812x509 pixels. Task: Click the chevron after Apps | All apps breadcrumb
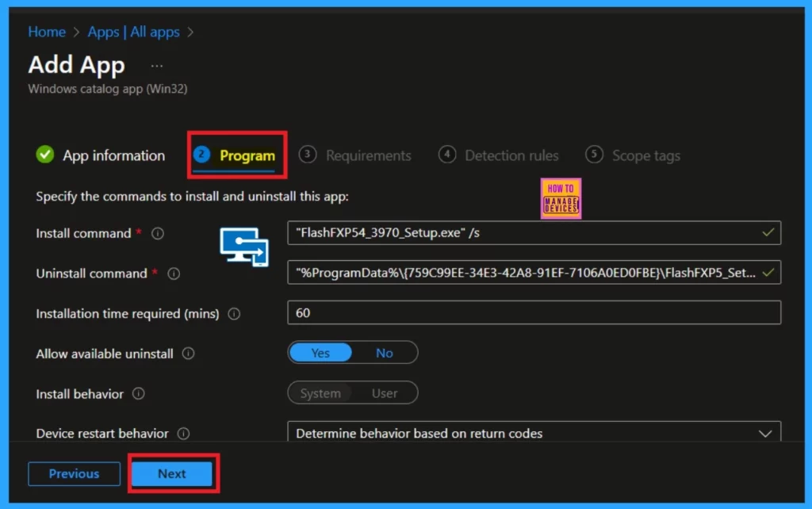click(x=190, y=32)
